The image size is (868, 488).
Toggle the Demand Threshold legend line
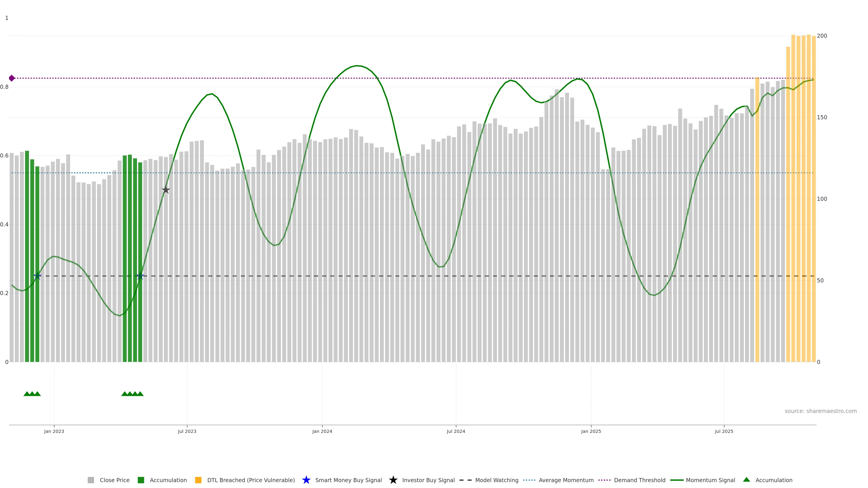click(x=604, y=480)
